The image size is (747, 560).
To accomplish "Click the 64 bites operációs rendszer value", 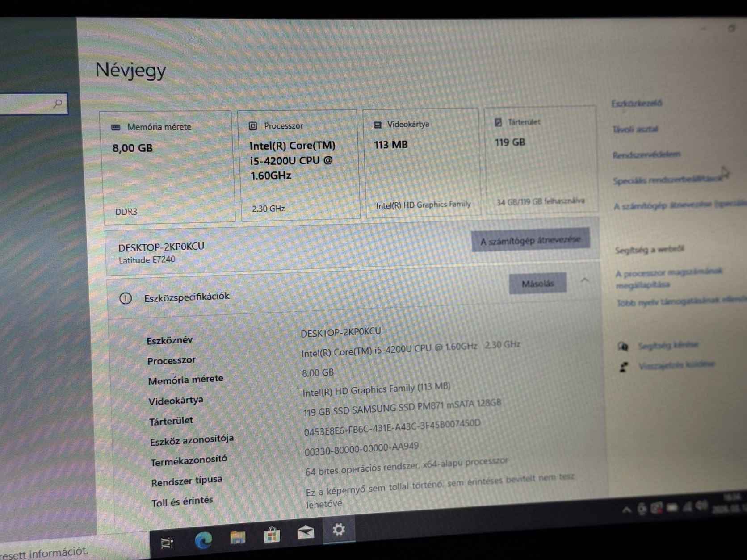I will point(407,465).
